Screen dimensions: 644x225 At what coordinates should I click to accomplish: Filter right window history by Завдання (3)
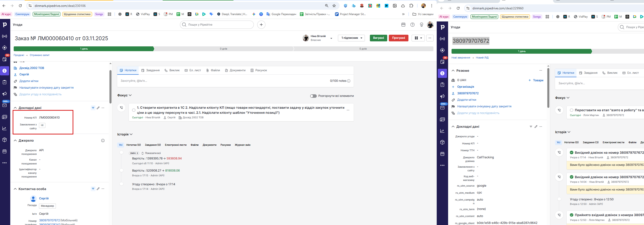(x=590, y=142)
